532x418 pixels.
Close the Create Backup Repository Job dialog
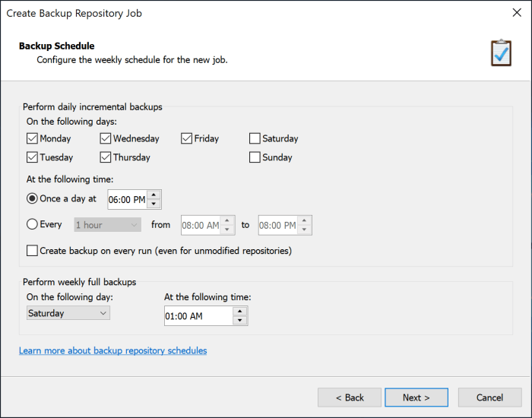pyautogui.click(x=517, y=13)
